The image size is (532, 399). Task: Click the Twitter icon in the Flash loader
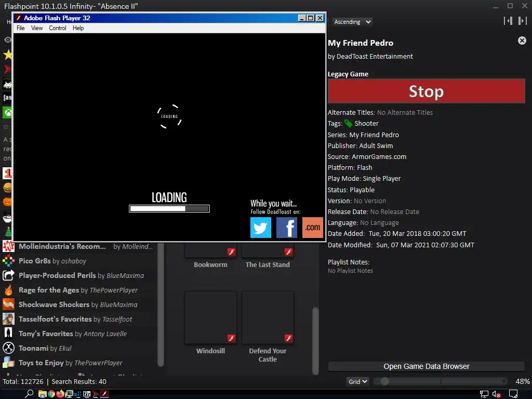261,228
